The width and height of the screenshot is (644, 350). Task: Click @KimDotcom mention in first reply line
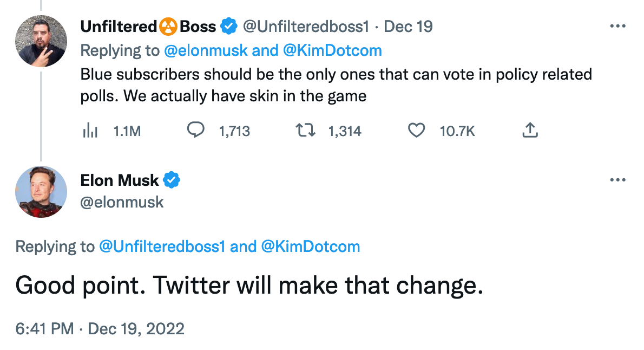(x=332, y=51)
